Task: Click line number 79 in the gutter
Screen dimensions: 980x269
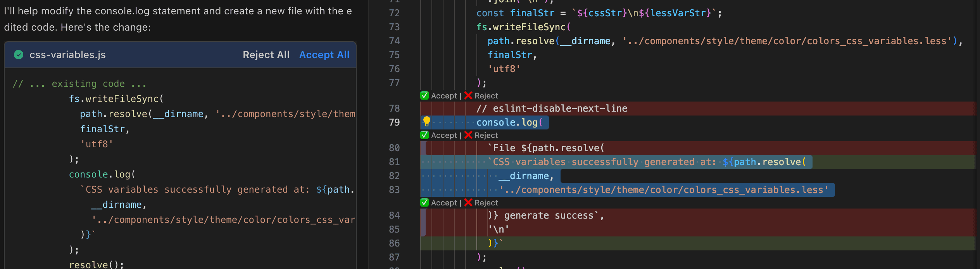Action: (394, 122)
